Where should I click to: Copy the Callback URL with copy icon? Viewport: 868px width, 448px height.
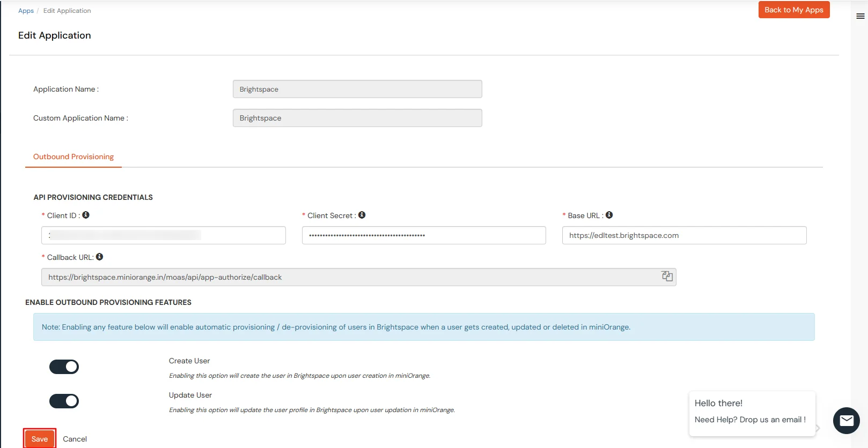[667, 276]
